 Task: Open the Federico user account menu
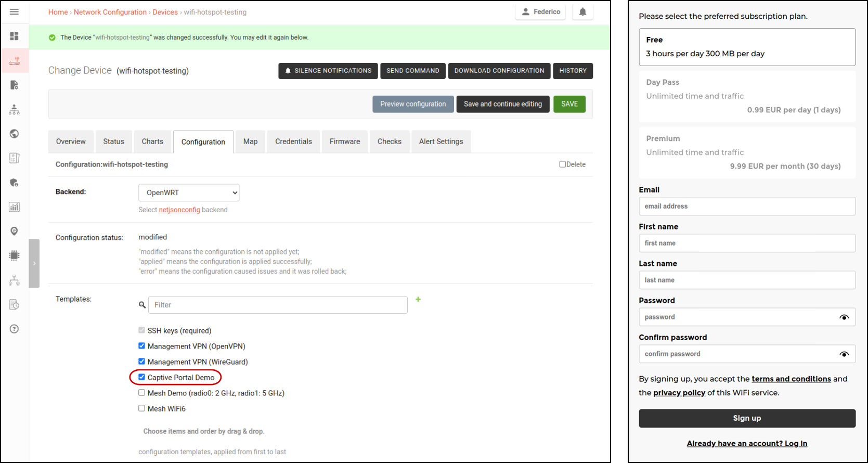(540, 12)
